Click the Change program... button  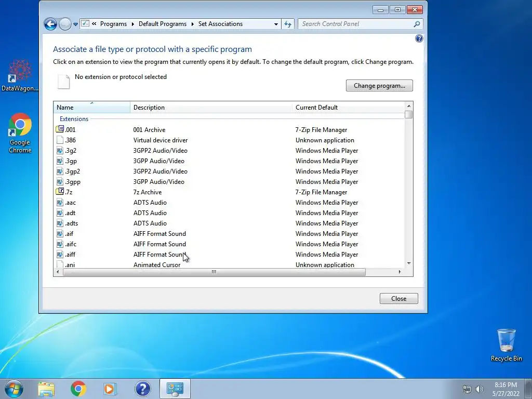(x=379, y=86)
